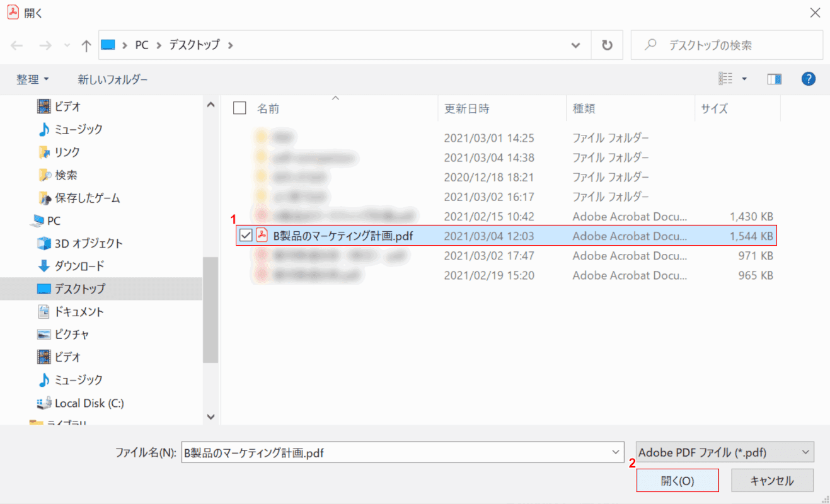Click the デスクトップの検索 search field
830x504 pixels.
(727, 45)
